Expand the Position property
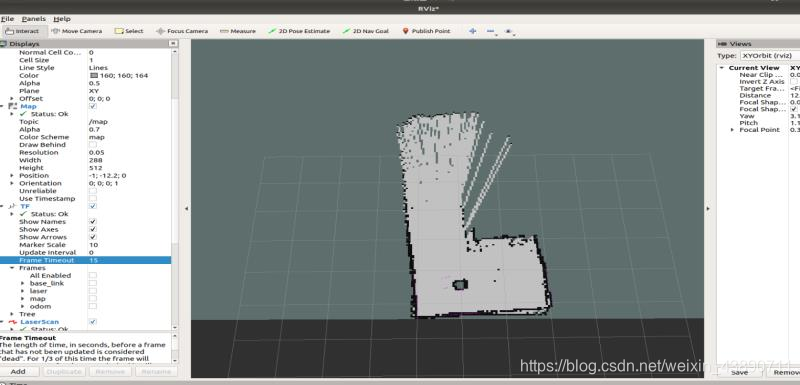The height and width of the screenshot is (385, 800). pyautogui.click(x=12, y=175)
